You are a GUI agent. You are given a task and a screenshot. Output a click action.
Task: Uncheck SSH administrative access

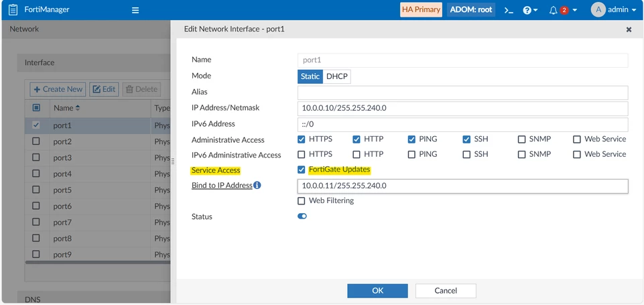[466, 139]
